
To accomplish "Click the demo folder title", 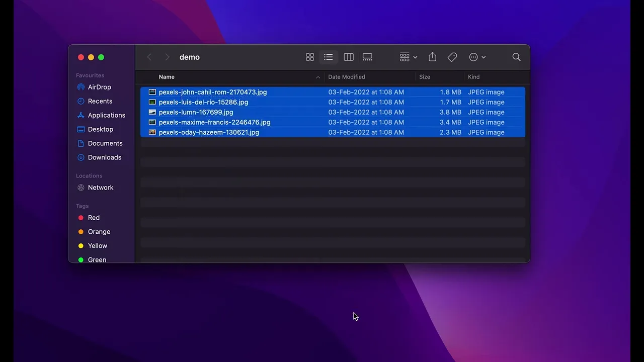I will coord(190,57).
